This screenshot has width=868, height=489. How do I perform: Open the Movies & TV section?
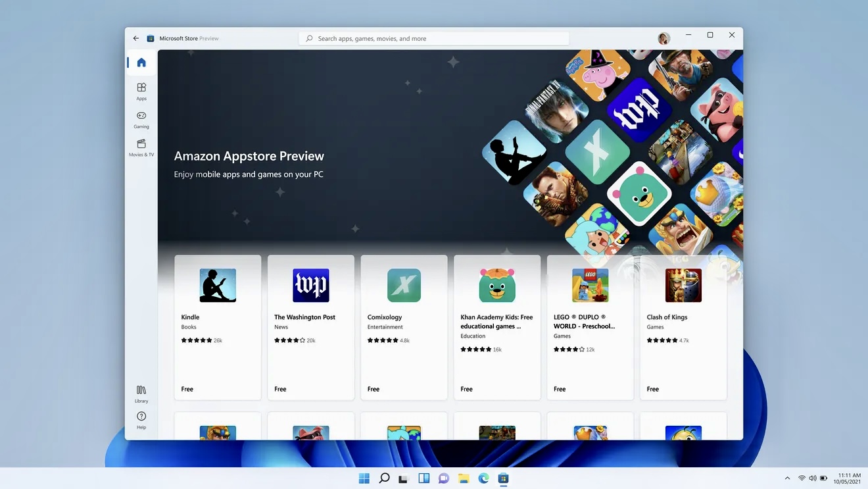pos(141,147)
